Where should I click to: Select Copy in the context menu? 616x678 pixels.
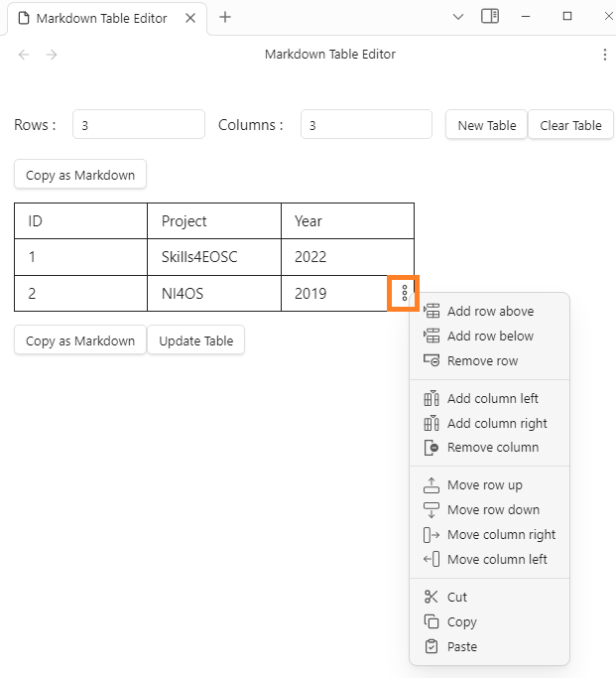(x=461, y=622)
